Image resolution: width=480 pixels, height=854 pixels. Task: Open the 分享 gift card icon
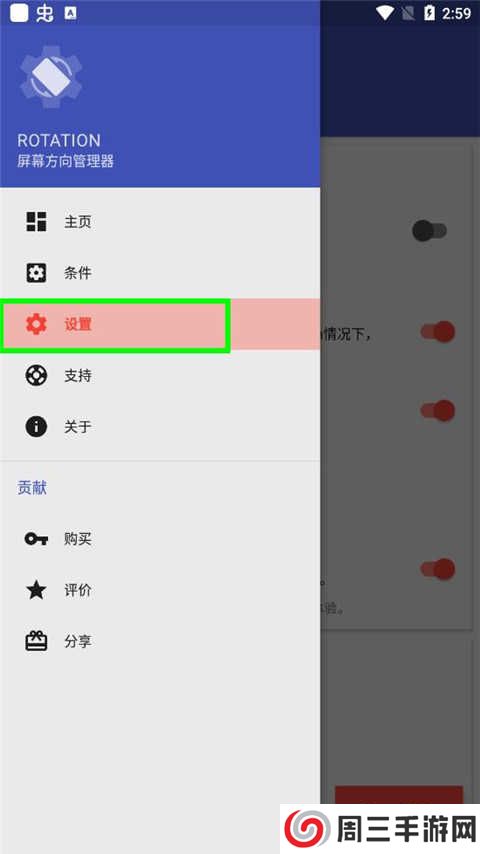pyautogui.click(x=37, y=641)
